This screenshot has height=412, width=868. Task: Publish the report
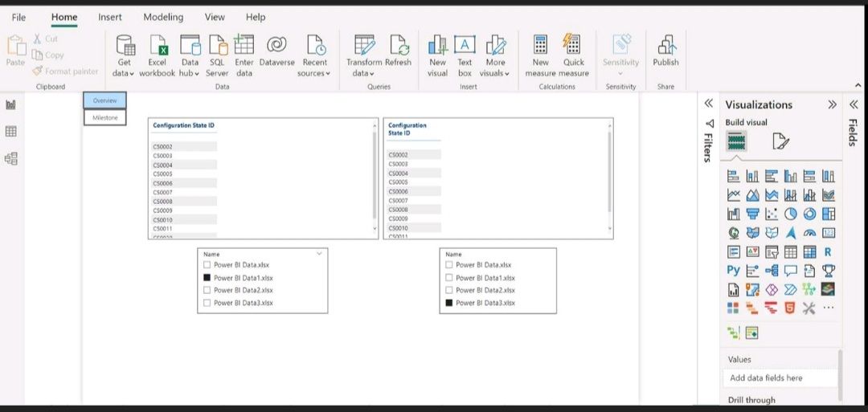coord(665,51)
